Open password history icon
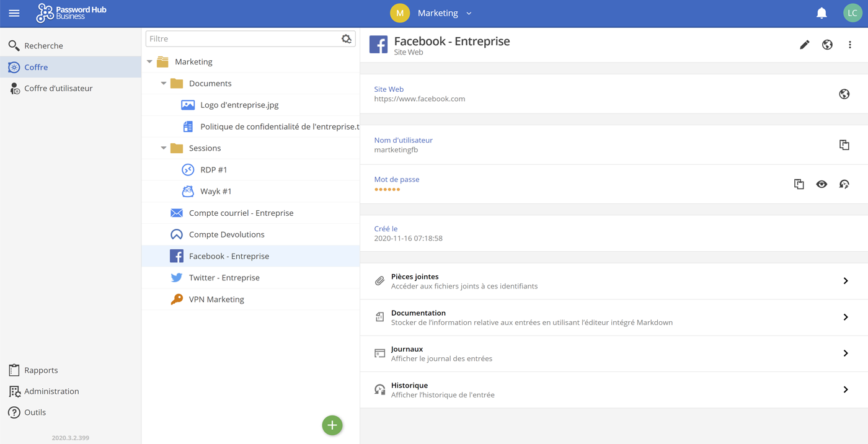 pos(844,184)
